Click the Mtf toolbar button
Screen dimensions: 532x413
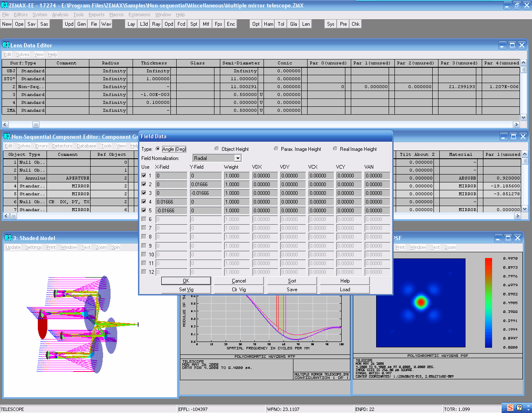tap(206, 24)
